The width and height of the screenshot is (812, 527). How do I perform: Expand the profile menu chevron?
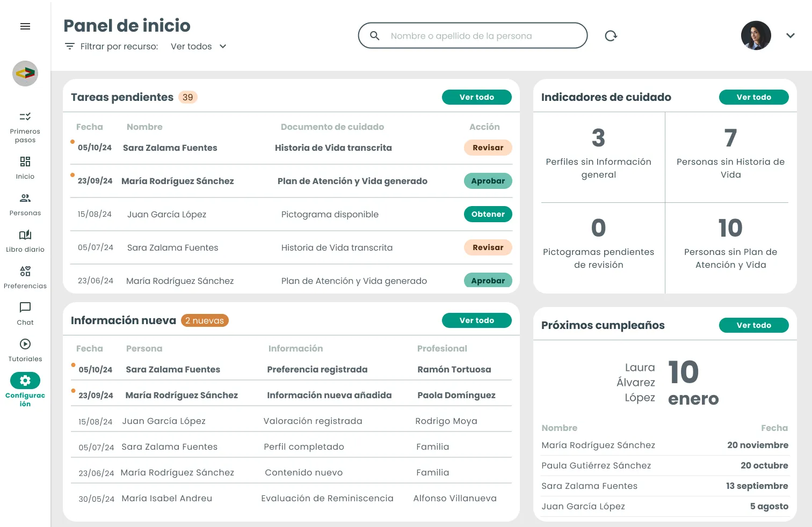791,35
